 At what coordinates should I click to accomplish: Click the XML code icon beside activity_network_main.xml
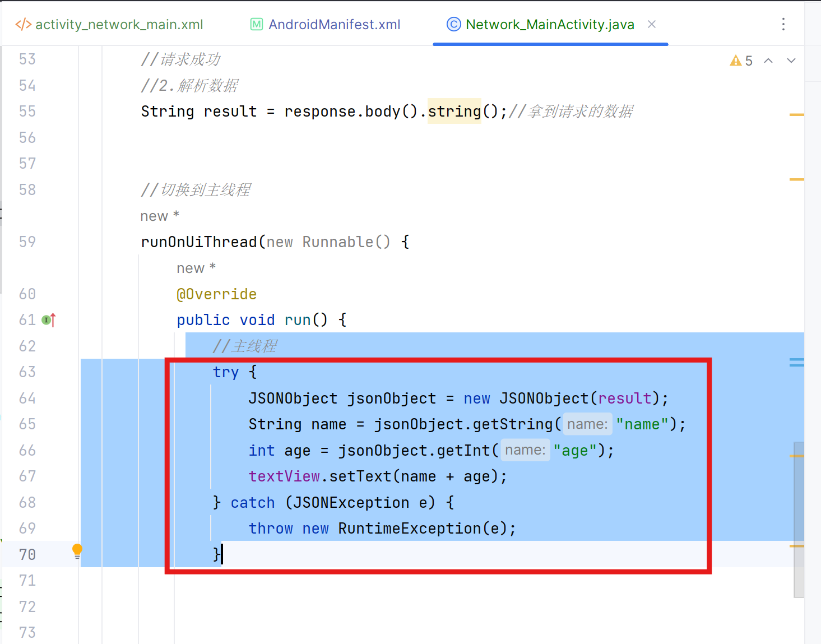coord(22,24)
